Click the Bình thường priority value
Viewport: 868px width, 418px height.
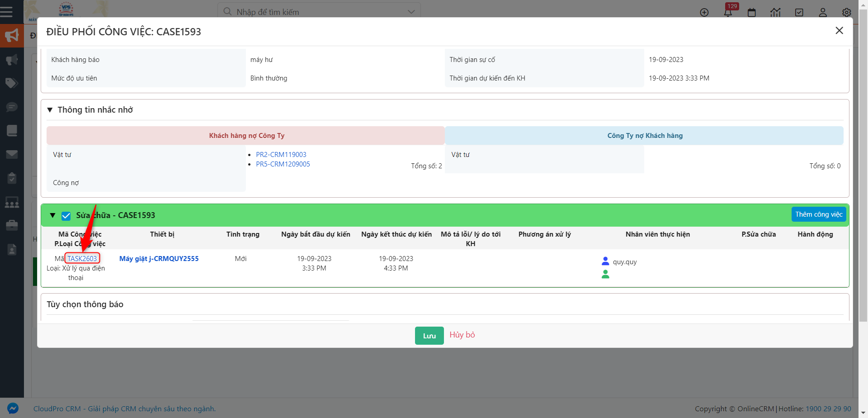pyautogui.click(x=269, y=78)
